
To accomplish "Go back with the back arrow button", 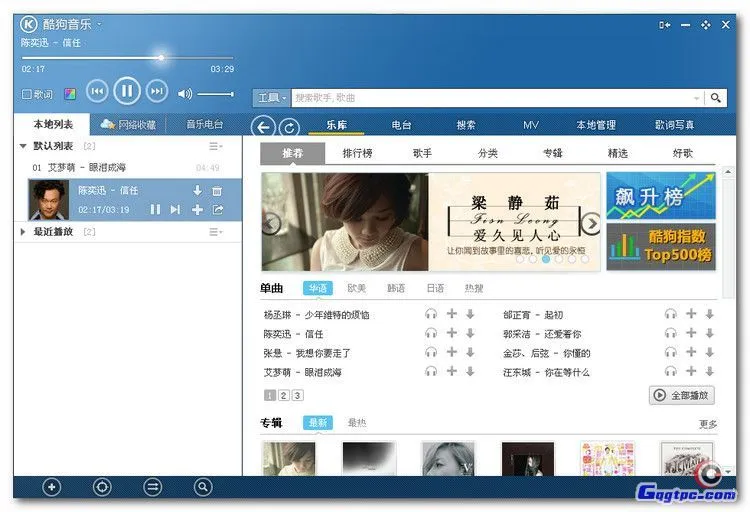I will click(263, 127).
